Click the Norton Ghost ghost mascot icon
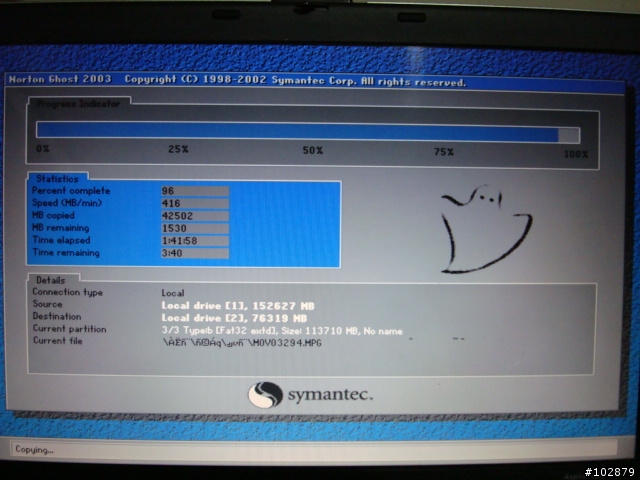Screen dimensions: 640x480 pos(487,229)
